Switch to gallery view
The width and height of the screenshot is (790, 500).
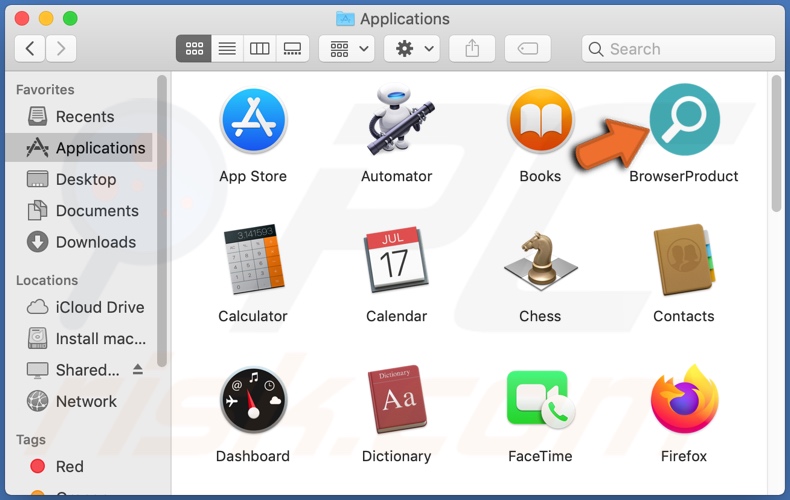(292, 49)
